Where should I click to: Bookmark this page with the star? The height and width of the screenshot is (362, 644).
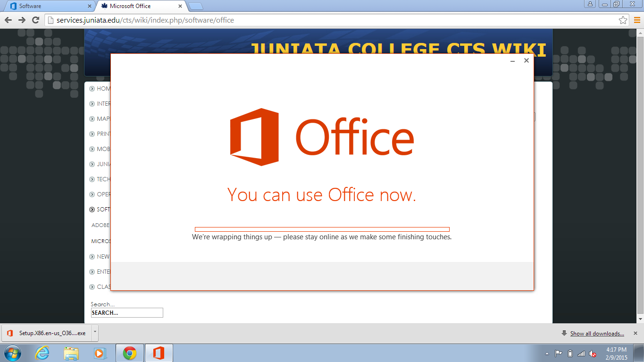click(623, 20)
